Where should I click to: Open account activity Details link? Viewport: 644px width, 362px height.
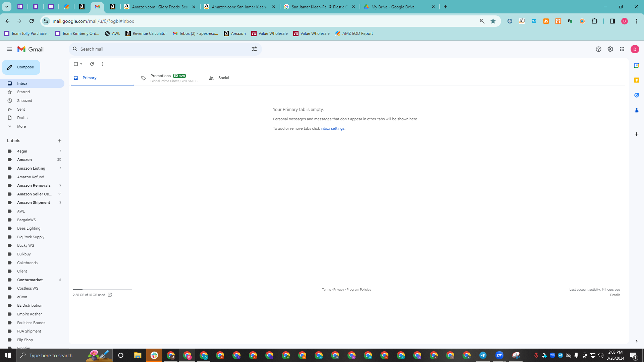(615, 295)
